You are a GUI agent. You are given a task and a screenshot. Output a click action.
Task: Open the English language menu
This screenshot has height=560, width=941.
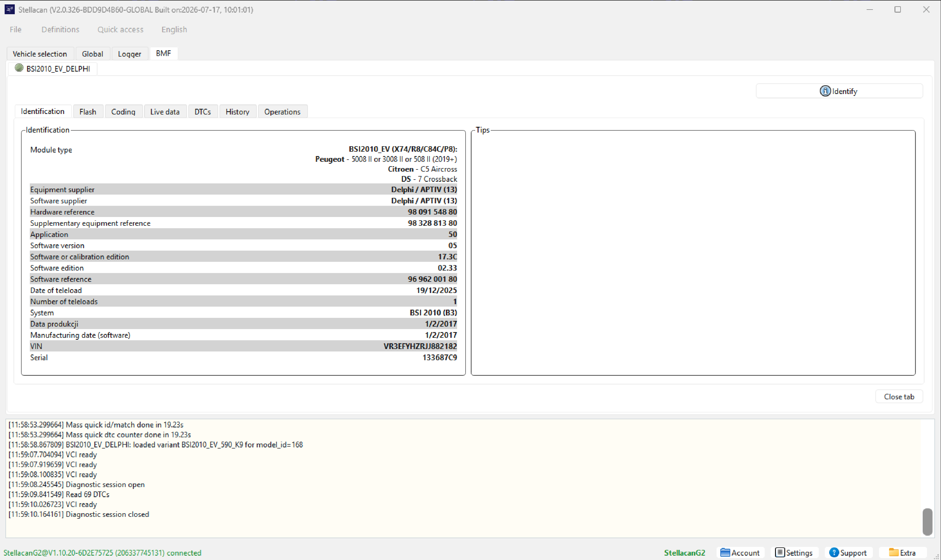point(174,30)
